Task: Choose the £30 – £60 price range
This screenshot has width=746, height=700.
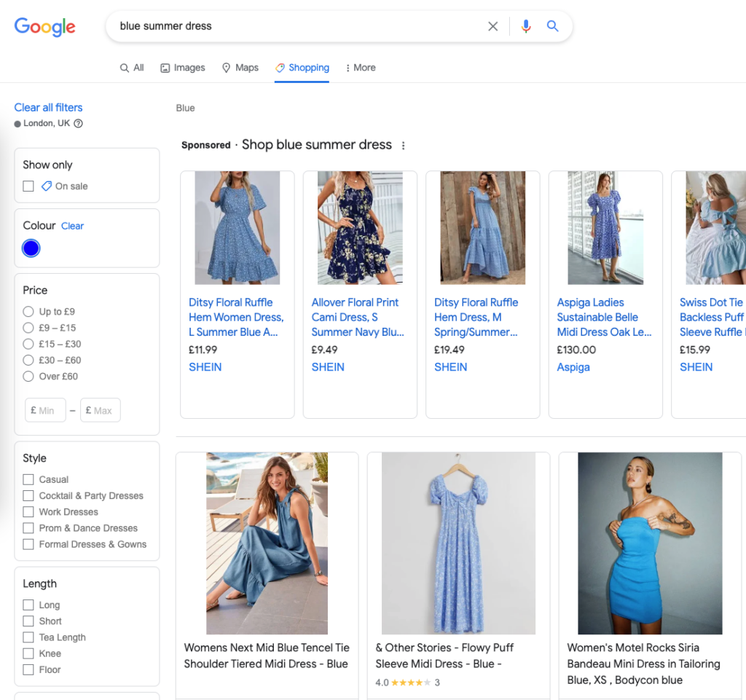Action: [x=28, y=360]
